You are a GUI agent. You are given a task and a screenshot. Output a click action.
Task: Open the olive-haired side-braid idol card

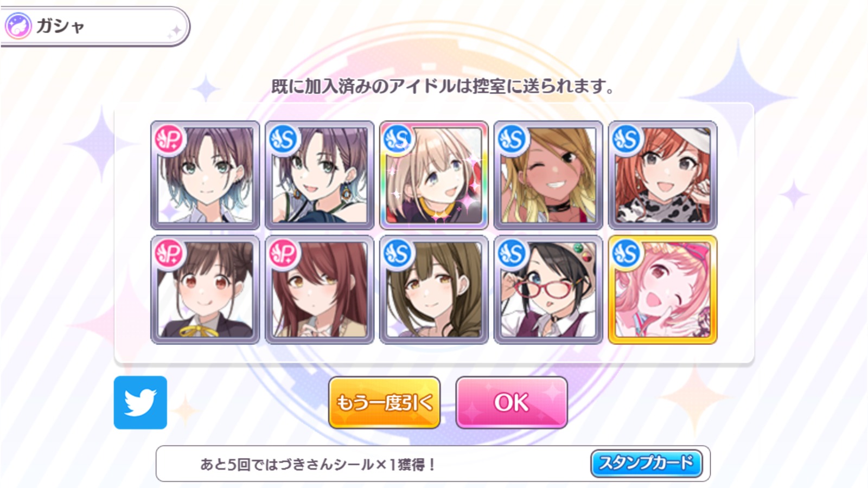(433, 290)
